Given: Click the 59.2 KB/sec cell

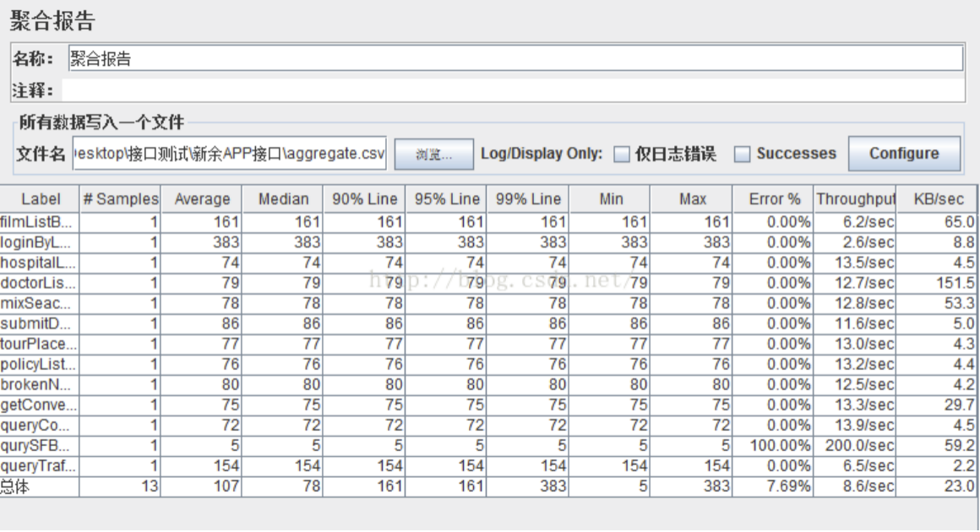Looking at the screenshot, I should tap(936, 446).
